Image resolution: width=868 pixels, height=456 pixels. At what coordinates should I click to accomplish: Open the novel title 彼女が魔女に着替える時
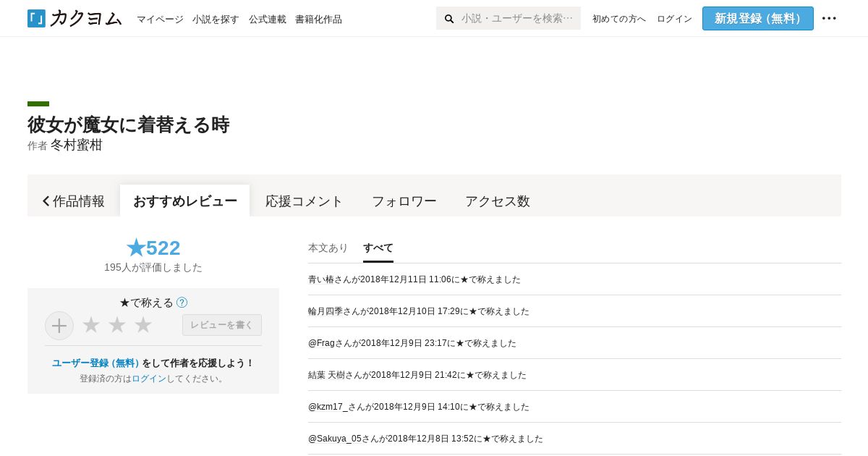tap(129, 124)
